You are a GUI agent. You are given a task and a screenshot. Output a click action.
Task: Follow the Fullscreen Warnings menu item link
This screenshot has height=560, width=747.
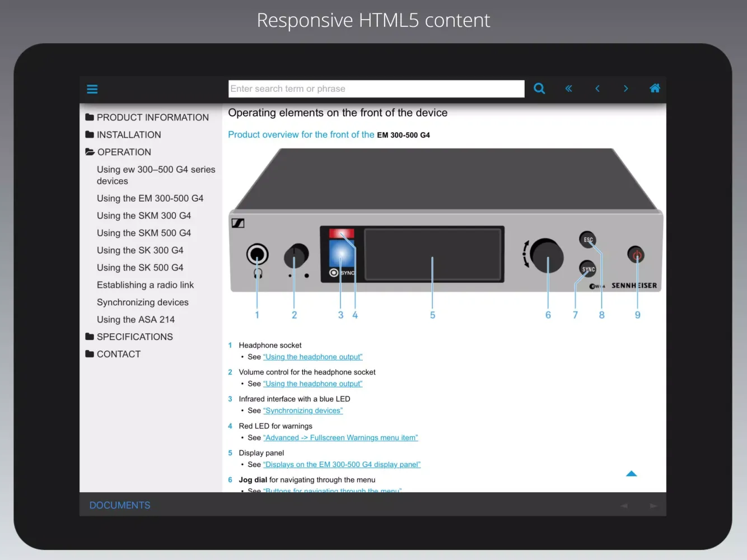[340, 438]
